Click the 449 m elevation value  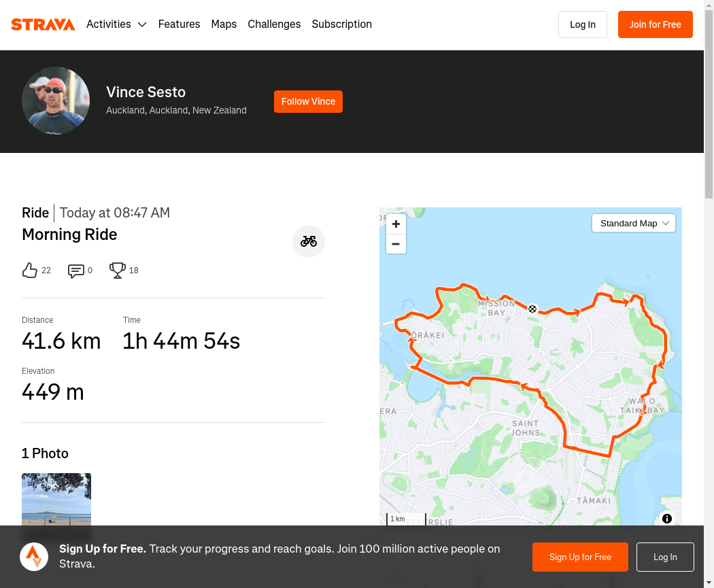point(53,392)
